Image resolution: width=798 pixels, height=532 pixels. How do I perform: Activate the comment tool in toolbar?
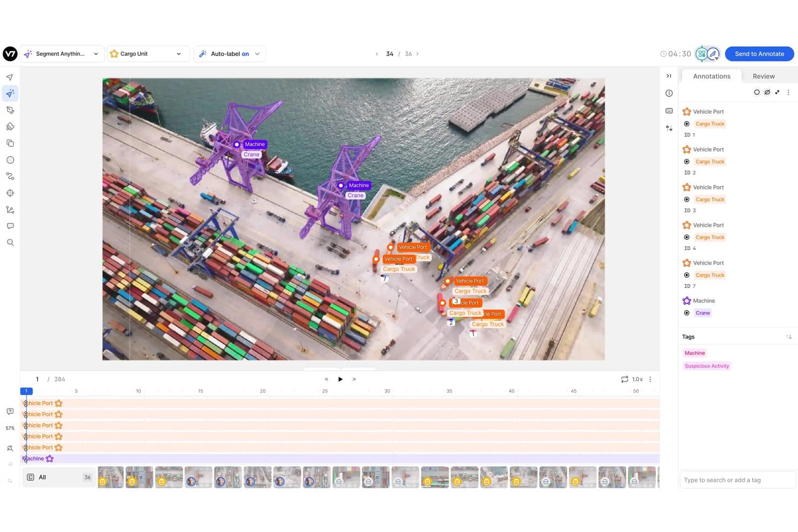(10, 226)
